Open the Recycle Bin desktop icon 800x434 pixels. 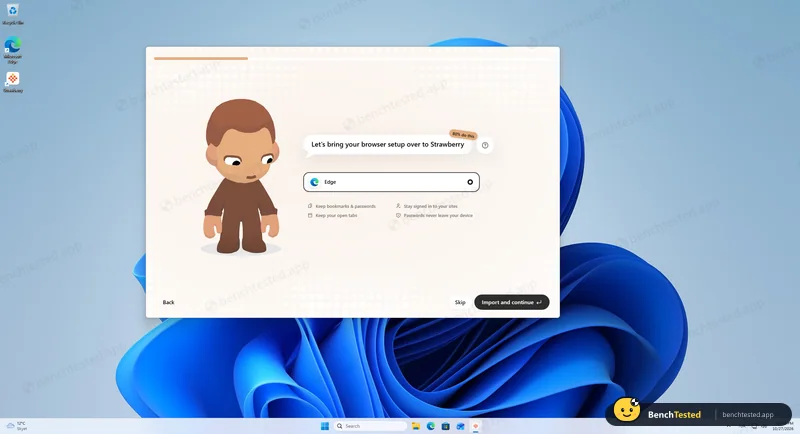[13, 14]
